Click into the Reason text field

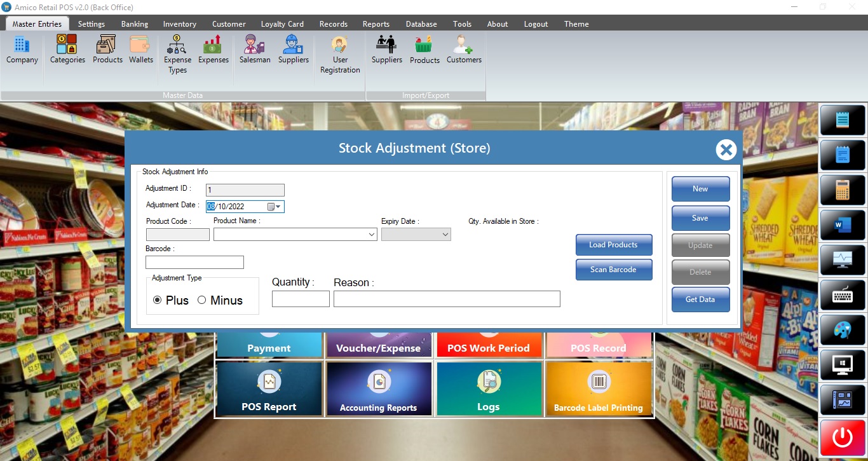[446, 299]
